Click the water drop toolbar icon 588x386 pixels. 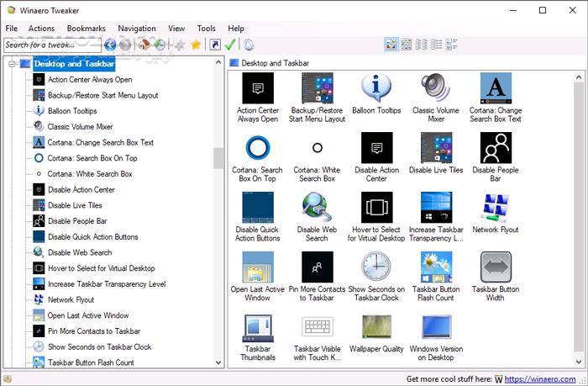[249, 45]
